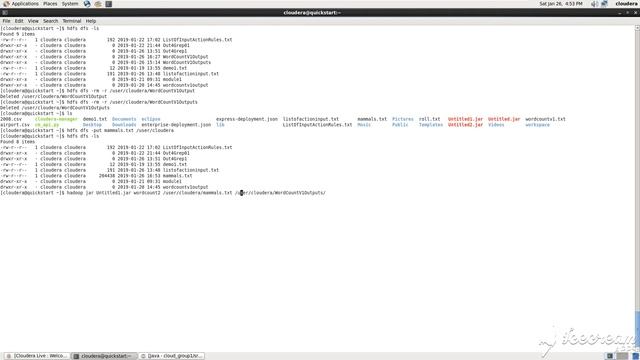The width and height of the screenshot is (640, 360).
Task: Click 'express-deployment.json' in listing
Action: click(x=247, y=119)
